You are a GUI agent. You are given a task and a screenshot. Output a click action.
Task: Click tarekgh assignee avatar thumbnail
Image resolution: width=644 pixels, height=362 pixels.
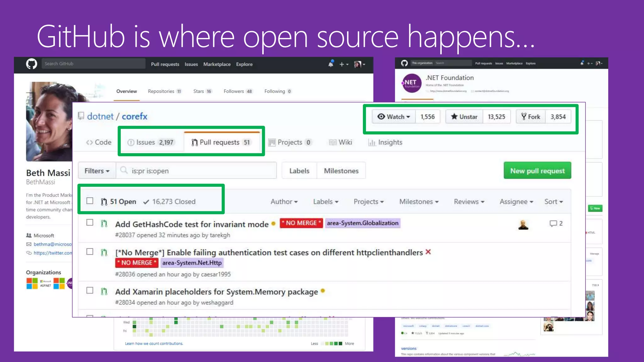pyautogui.click(x=523, y=224)
